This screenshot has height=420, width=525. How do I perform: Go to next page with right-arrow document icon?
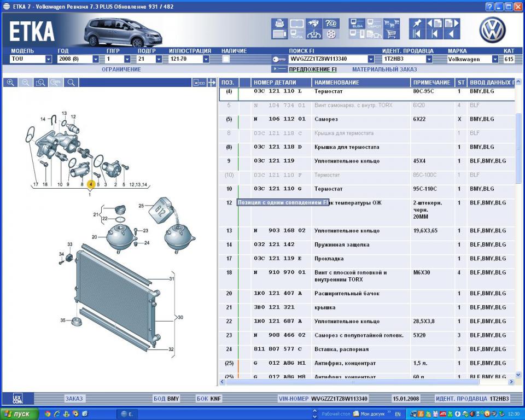tap(451, 24)
